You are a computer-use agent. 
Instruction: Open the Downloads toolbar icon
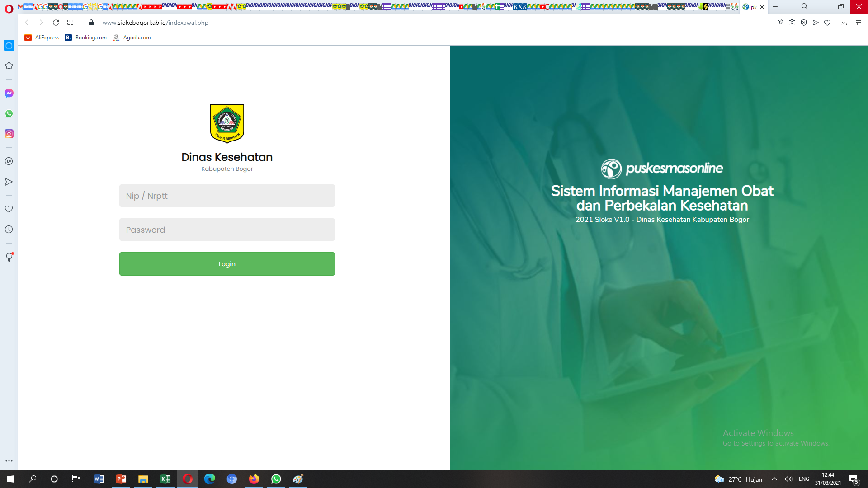tap(844, 23)
